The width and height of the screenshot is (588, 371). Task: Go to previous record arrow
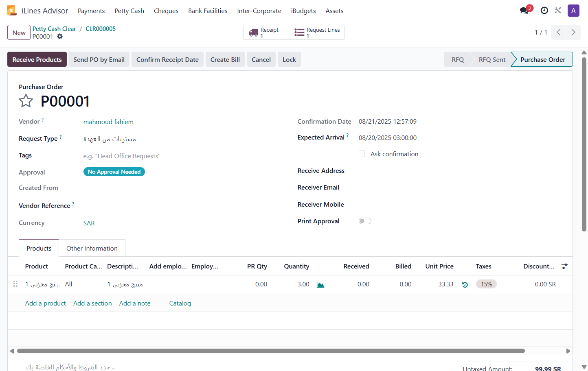point(558,33)
